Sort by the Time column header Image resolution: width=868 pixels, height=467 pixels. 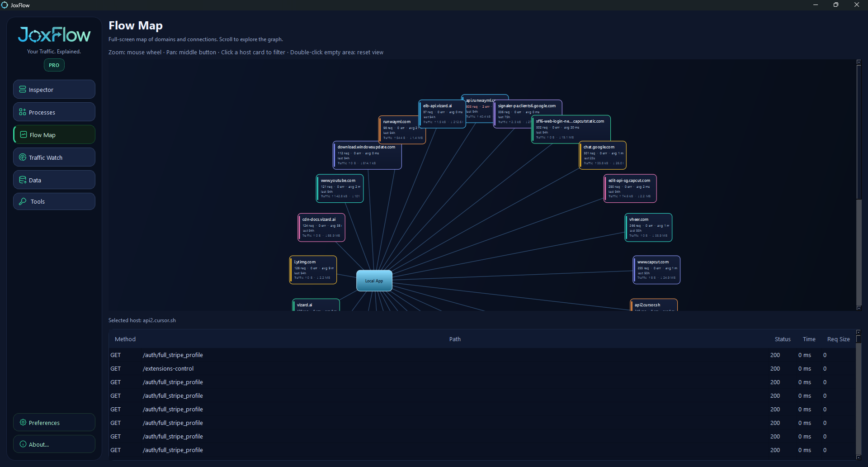[x=809, y=339]
